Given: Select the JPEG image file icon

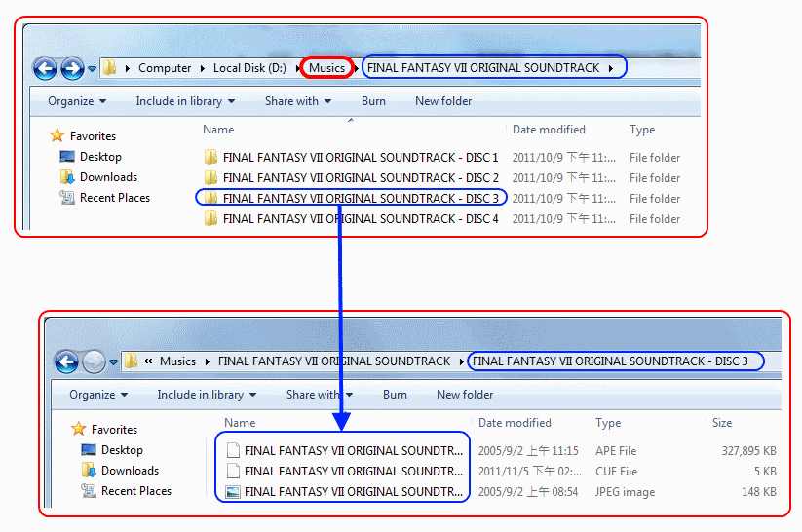Looking at the screenshot, I should coord(233,492).
